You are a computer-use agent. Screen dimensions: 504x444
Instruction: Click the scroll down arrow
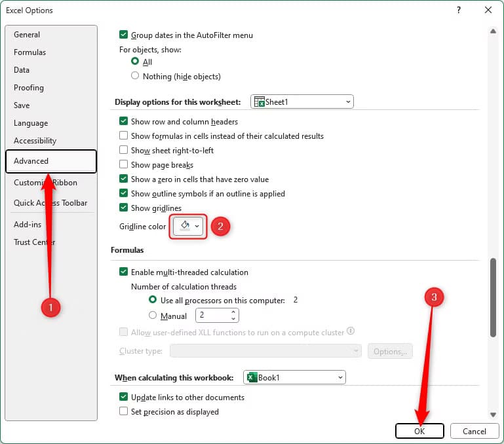tap(493, 415)
